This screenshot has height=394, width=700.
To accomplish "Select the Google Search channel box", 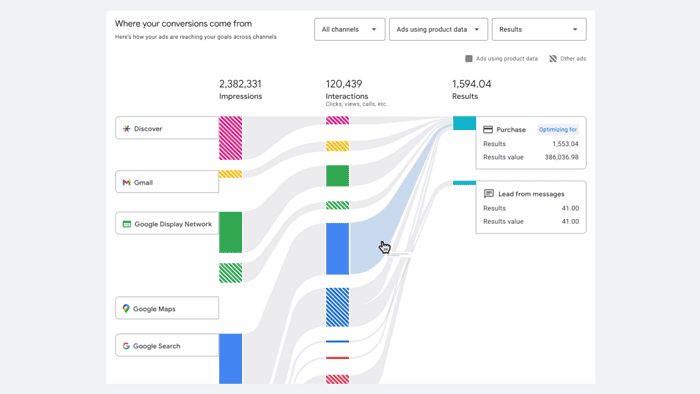I will pyautogui.click(x=167, y=345).
